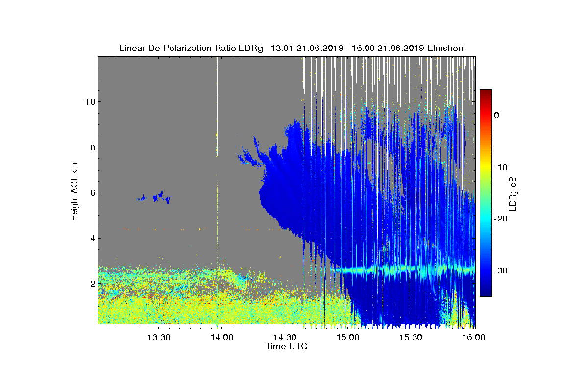
Task: Click the colorbar tick label 0
Action: (497, 115)
